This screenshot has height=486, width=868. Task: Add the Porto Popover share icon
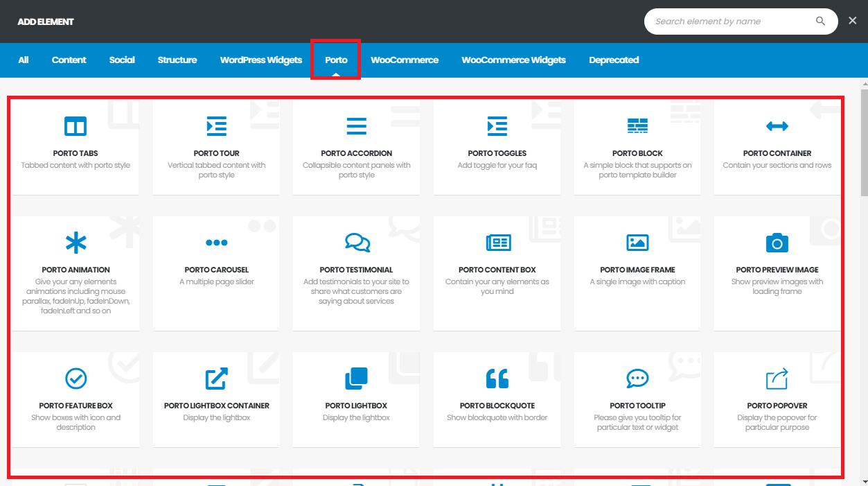pos(777,379)
